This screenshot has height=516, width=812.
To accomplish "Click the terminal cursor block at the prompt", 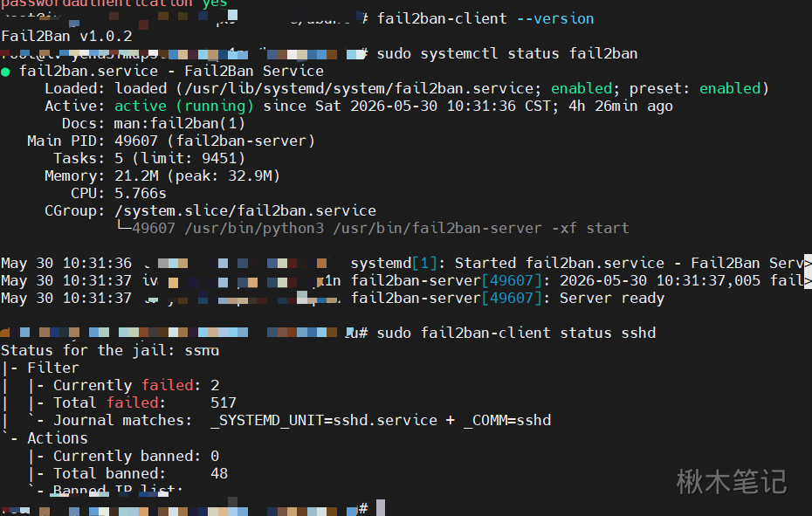I will coord(381,508).
